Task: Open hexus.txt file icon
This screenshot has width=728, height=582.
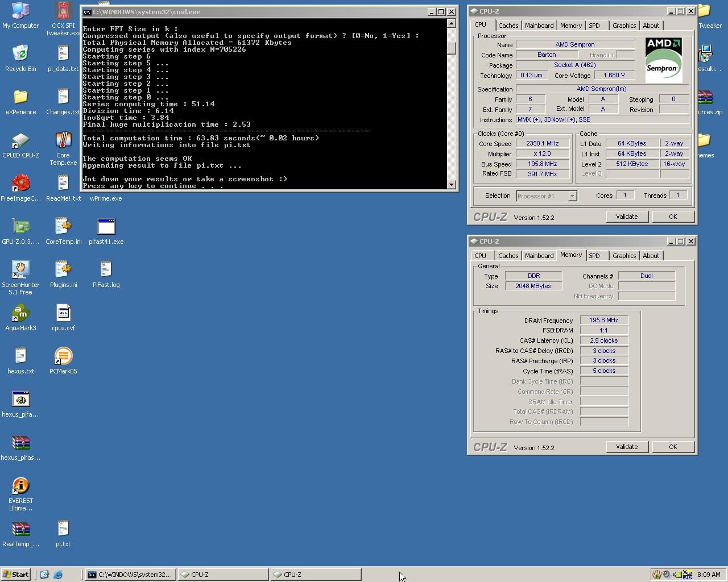Action: (x=20, y=360)
